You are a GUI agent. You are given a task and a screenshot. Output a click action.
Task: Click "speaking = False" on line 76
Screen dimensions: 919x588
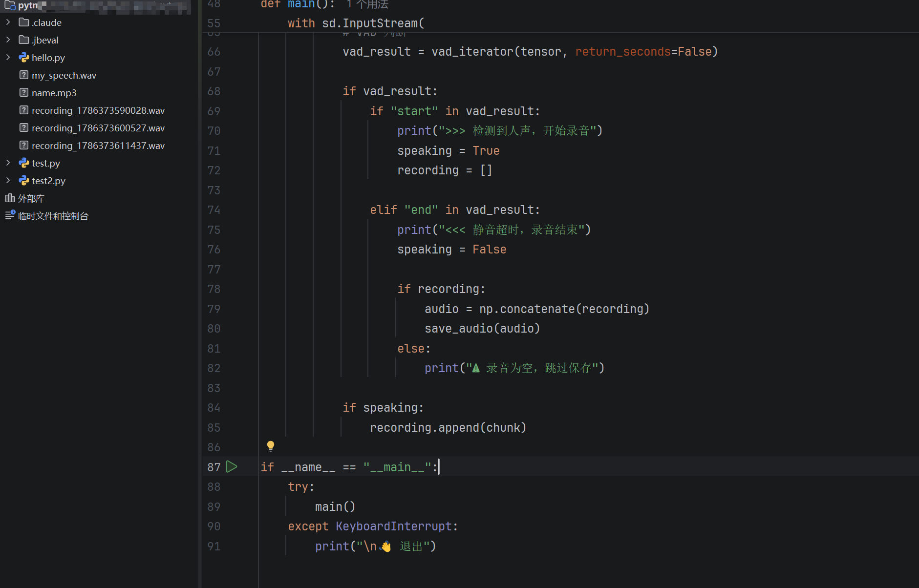point(452,250)
